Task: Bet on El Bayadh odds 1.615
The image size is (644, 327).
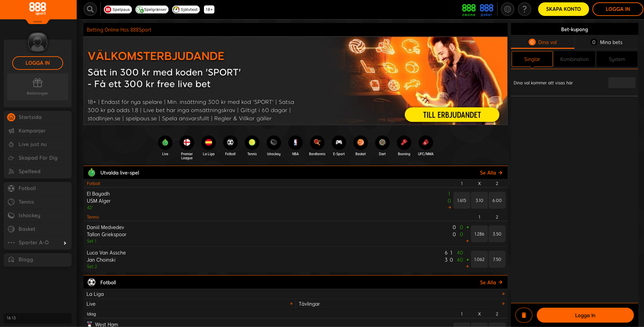Action: (x=462, y=200)
